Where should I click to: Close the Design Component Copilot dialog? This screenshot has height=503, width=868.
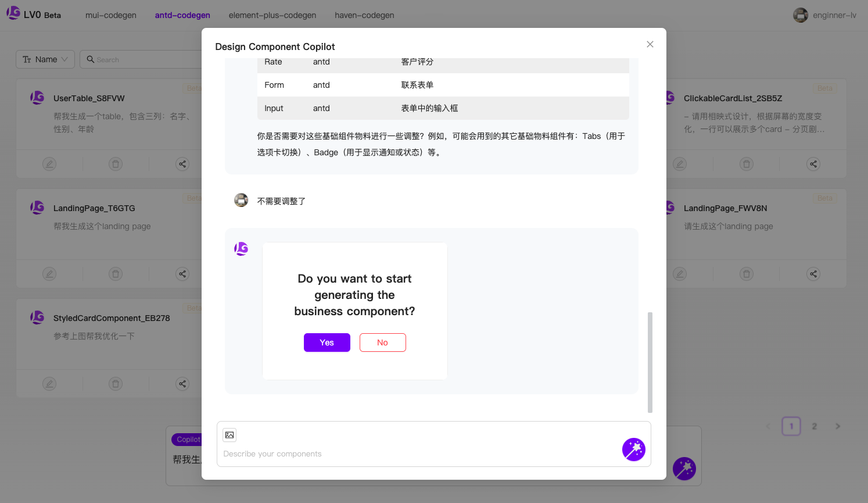pos(650,44)
